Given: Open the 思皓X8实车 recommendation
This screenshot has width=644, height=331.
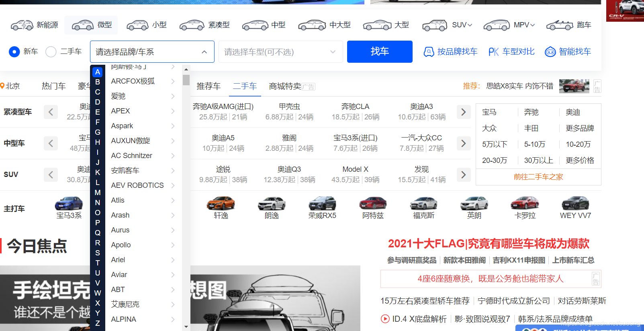Looking at the screenshot, I should click(x=519, y=86).
